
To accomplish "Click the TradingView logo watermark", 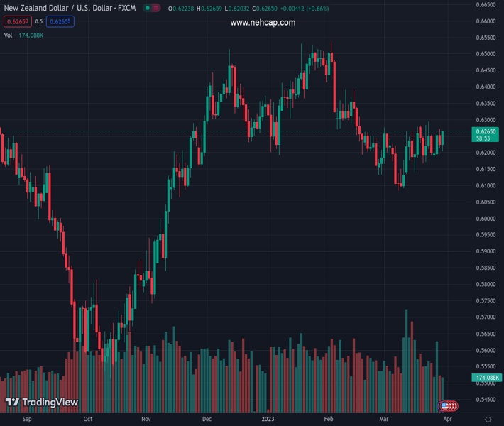I will pyautogui.click(x=41, y=403).
